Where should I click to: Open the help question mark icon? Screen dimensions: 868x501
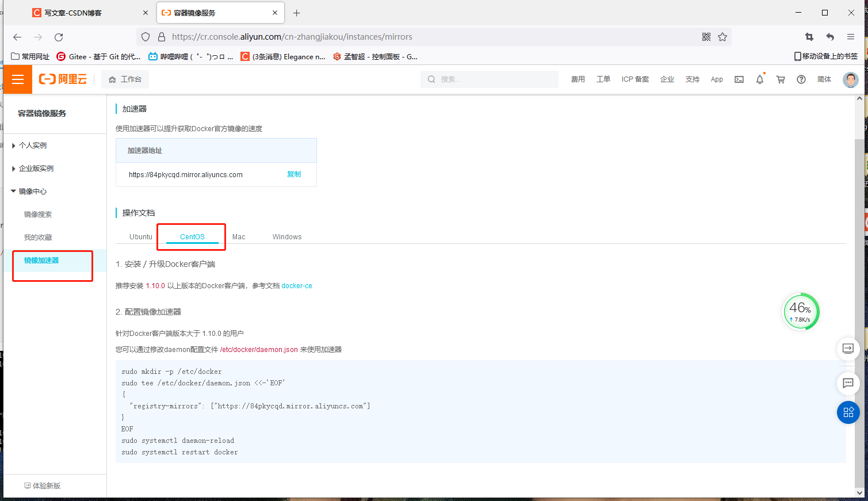coord(801,79)
